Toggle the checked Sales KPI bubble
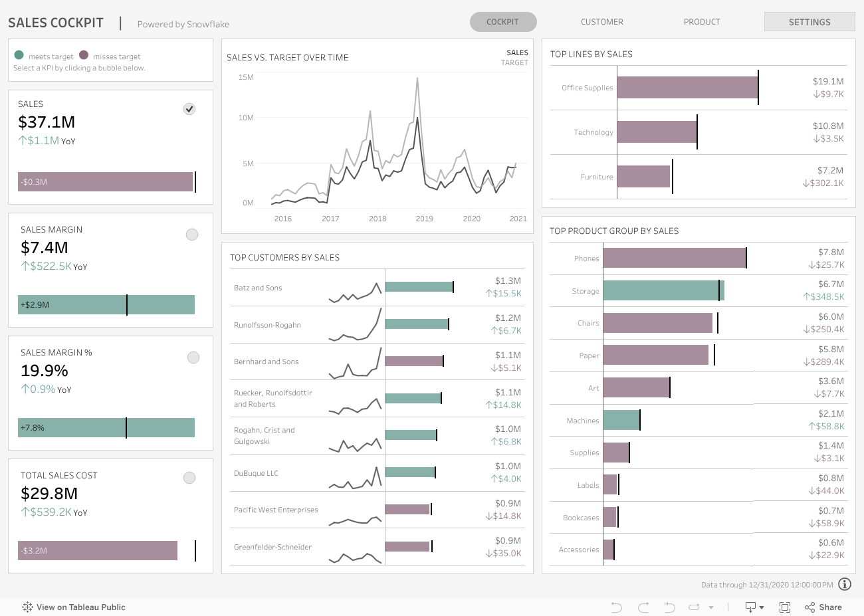The image size is (864, 616). point(189,109)
